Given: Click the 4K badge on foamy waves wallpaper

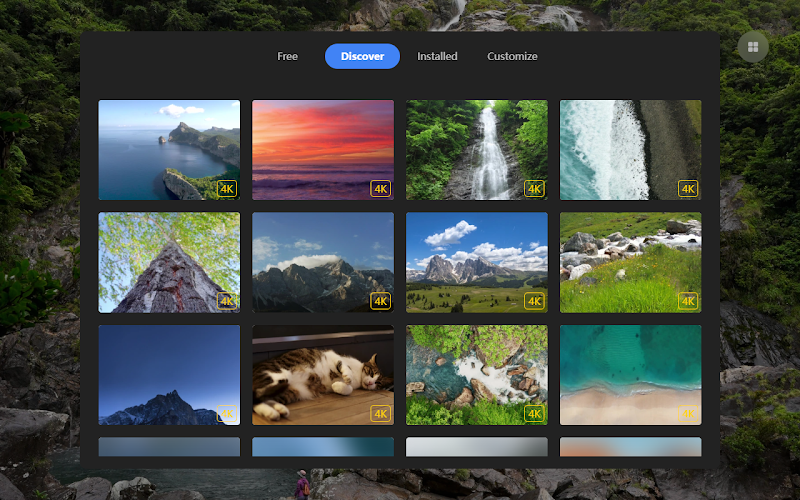Looking at the screenshot, I should (688, 189).
